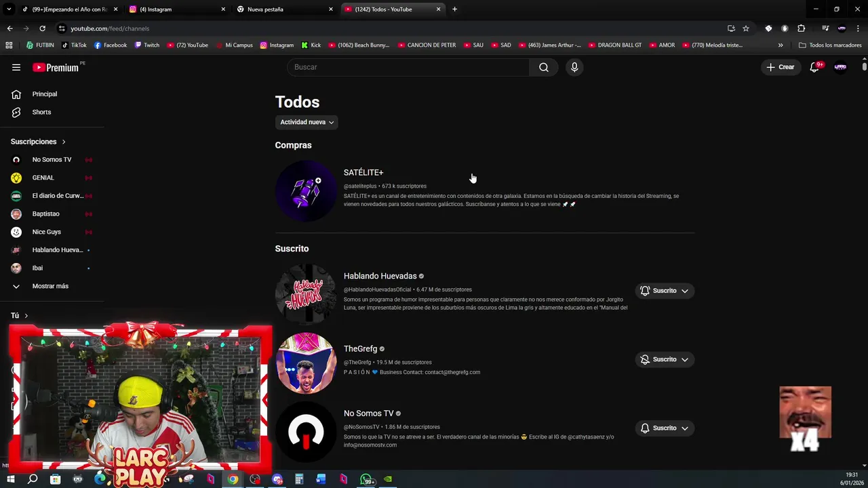Click the YouTube Premium logo
Viewport: 868px width, 488px height.
[56, 67]
